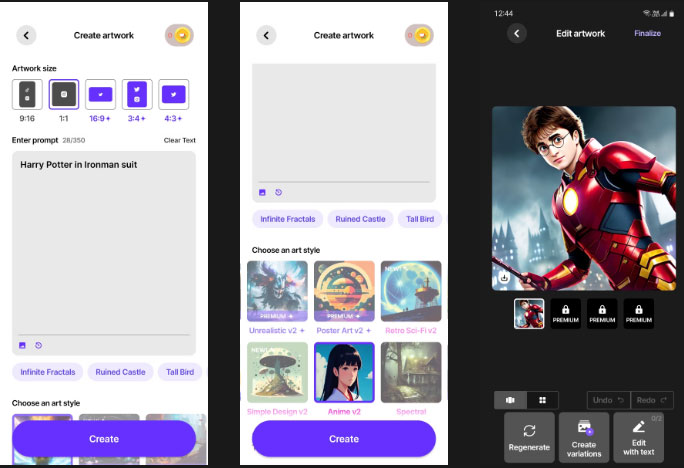This screenshot has height=468, width=684.
Task: Select the first generated variation thumbnail
Action: coord(529,314)
